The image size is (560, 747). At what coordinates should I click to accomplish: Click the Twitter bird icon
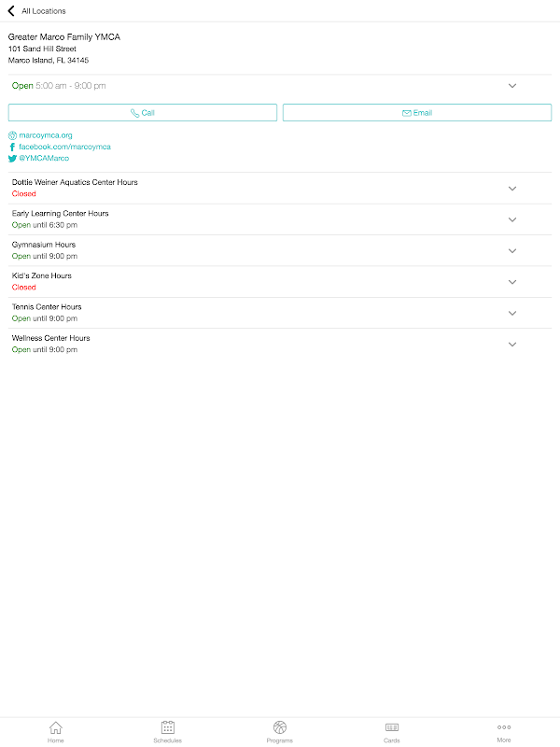coord(12,159)
